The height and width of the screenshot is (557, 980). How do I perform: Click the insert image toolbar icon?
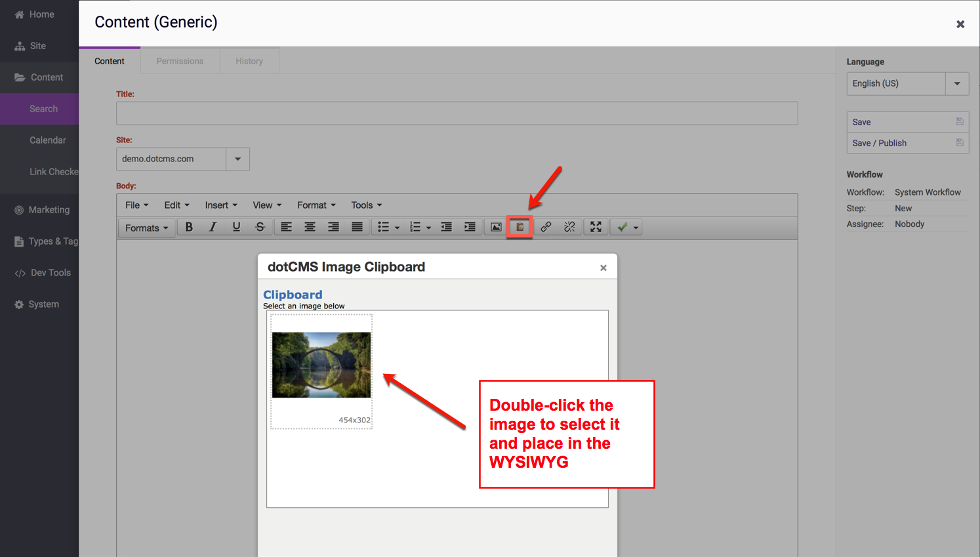(x=496, y=227)
